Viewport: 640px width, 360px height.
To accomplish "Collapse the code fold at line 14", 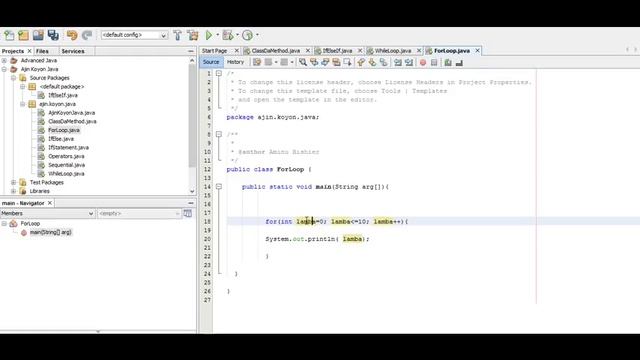I will [219, 187].
